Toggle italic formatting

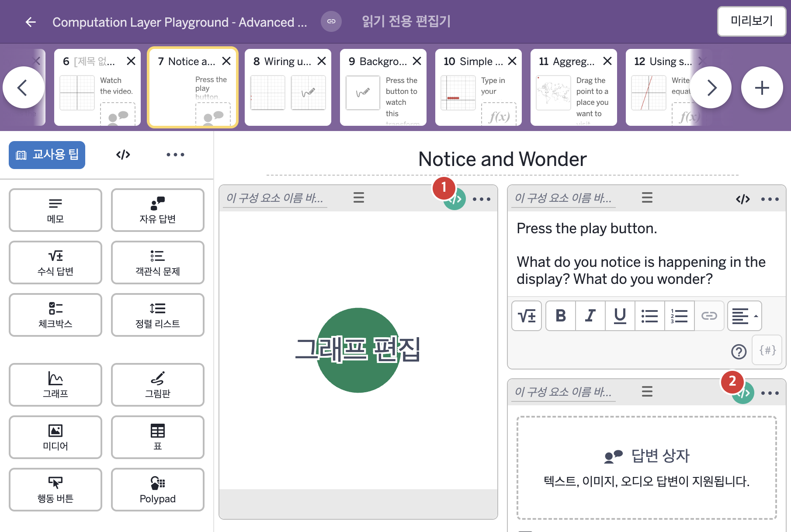pyautogui.click(x=590, y=316)
